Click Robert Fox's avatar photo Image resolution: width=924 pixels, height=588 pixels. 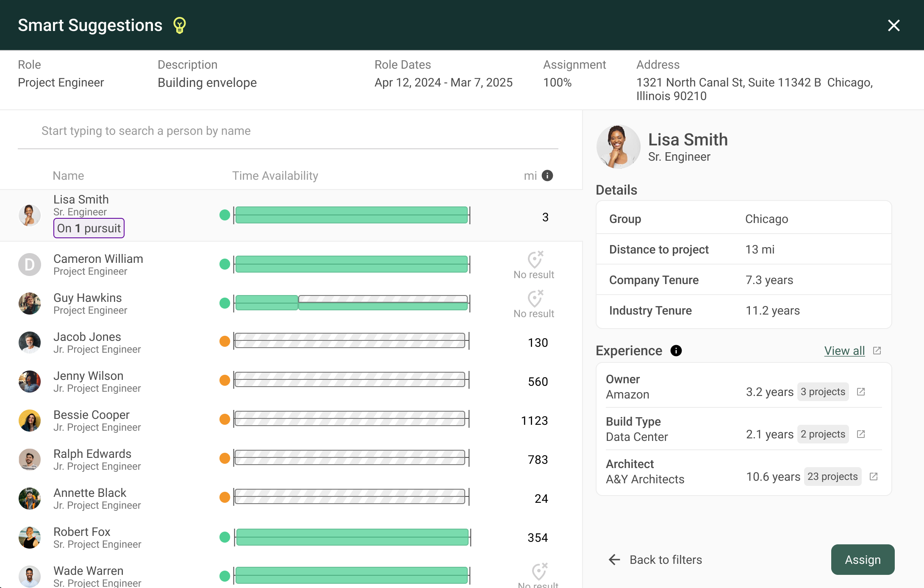click(x=30, y=538)
